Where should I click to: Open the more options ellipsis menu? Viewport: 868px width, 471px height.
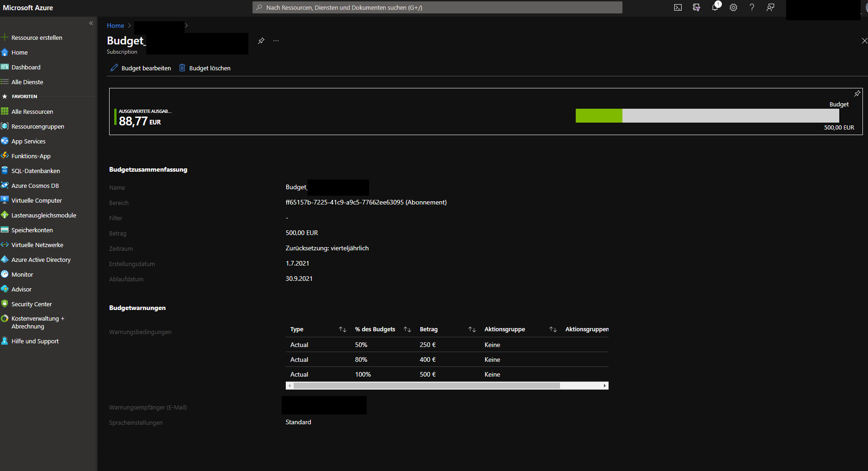(276, 41)
